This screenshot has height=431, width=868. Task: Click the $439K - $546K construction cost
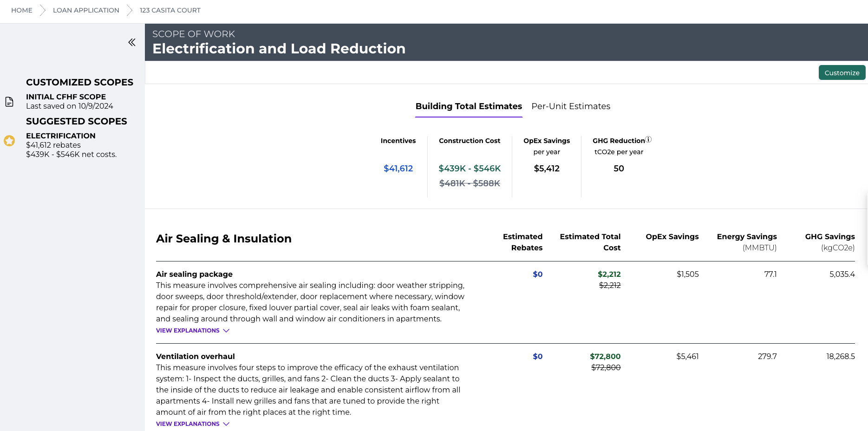[x=470, y=169]
